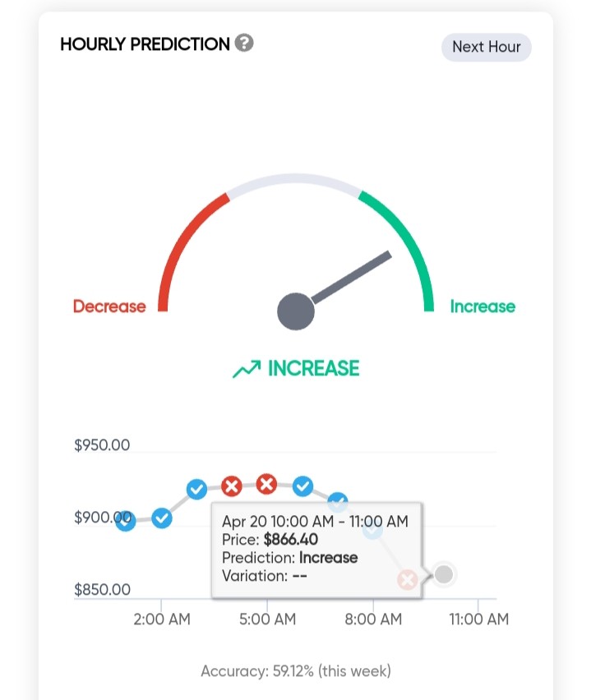The height and width of the screenshot is (700, 591).
Task: Click the blue checkmark point at 6:00 AM
Action: (x=302, y=486)
